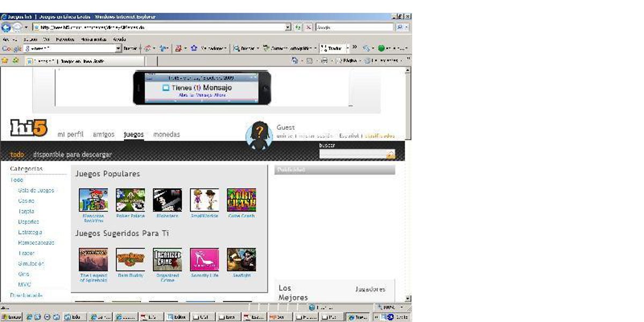Click the hi5 buscar search field
Viewport: 644px width, 322px height.
352,155
